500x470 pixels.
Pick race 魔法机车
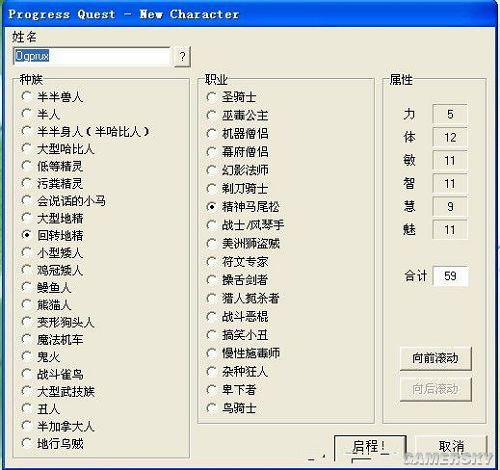[52, 340]
